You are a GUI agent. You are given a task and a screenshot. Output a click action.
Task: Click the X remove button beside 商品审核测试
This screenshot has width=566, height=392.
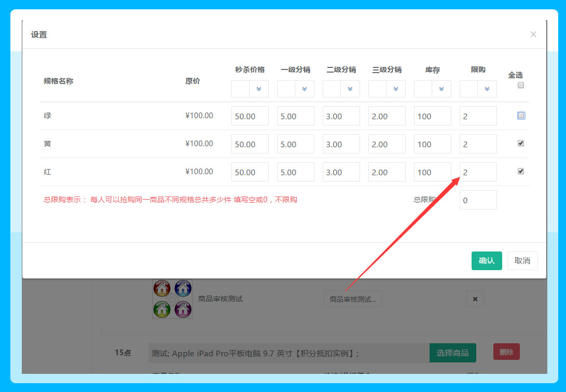pyautogui.click(x=475, y=299)
